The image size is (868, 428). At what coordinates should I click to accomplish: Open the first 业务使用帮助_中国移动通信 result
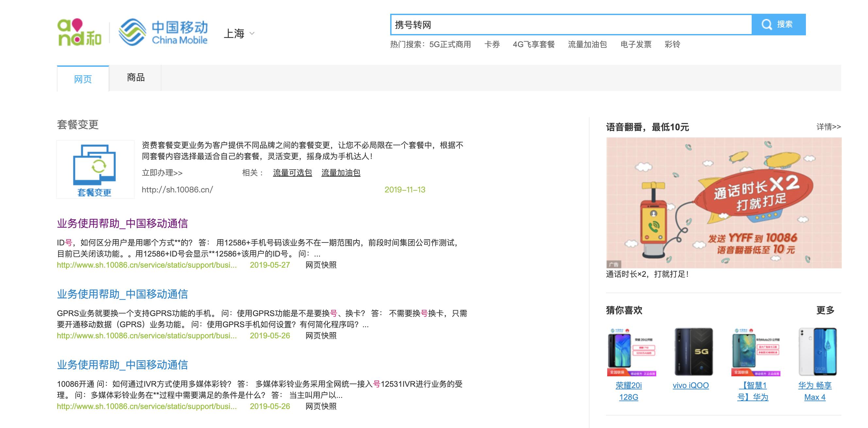122,223
